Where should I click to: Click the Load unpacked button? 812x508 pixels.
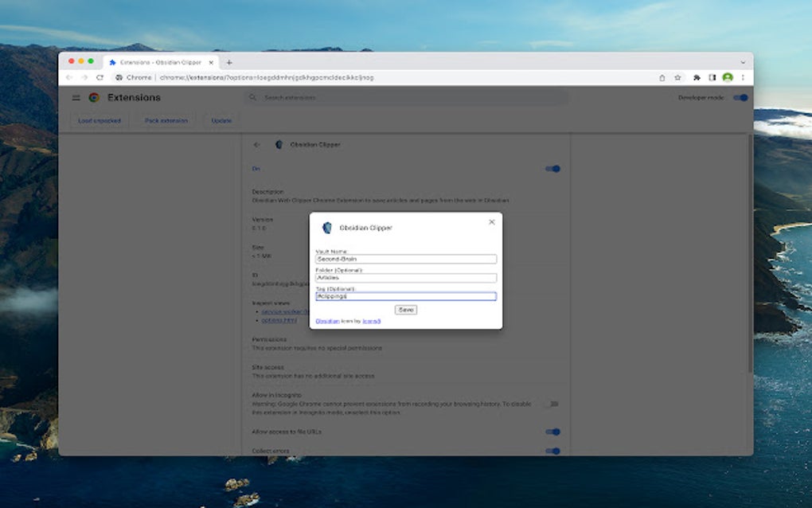click(99, 119)
